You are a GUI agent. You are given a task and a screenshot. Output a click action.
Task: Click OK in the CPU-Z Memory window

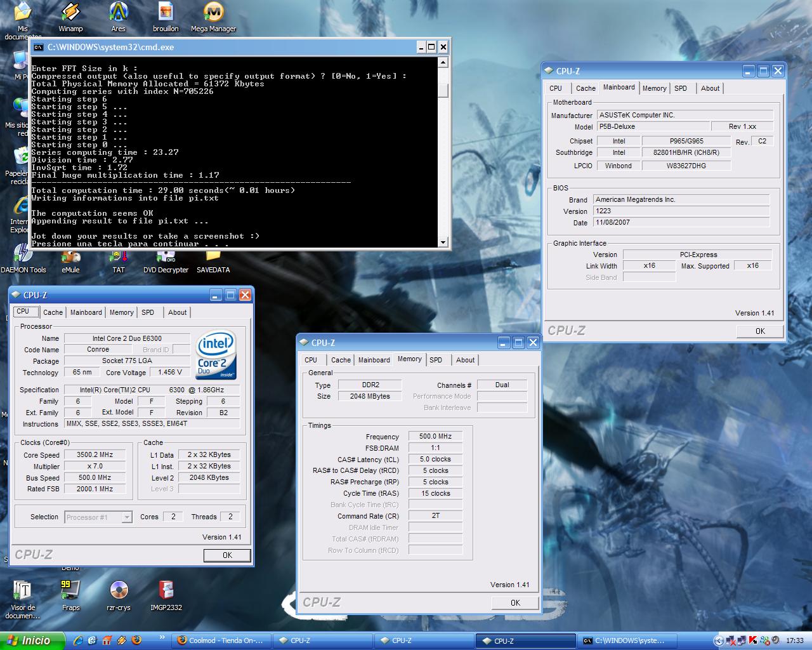pos(515,603)
